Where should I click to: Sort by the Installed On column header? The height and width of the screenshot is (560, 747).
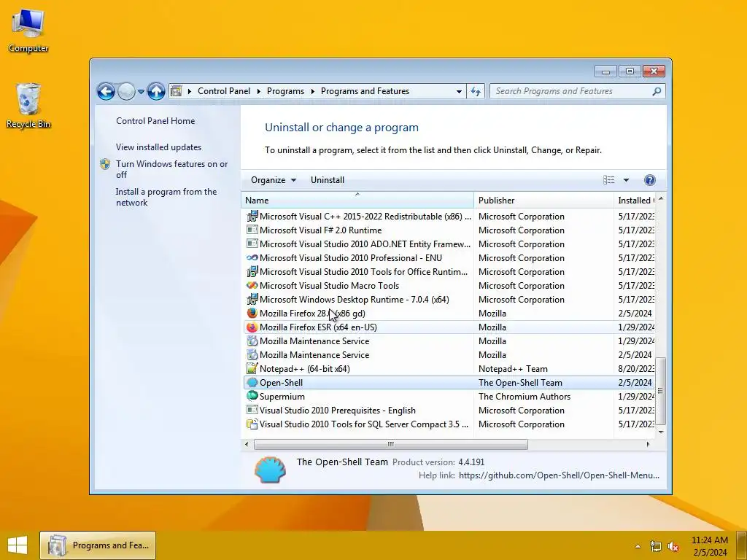click(x=635, y=200)
